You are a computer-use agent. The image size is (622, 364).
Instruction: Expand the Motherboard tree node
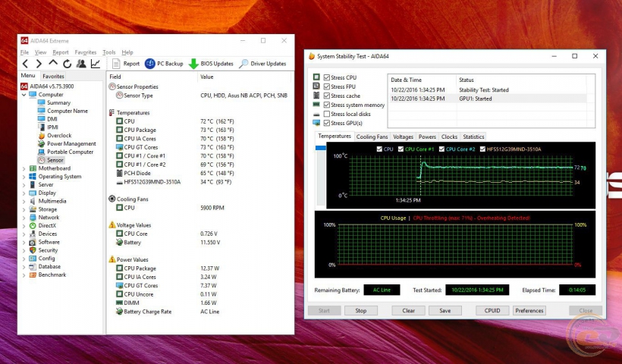click(24, 168)
